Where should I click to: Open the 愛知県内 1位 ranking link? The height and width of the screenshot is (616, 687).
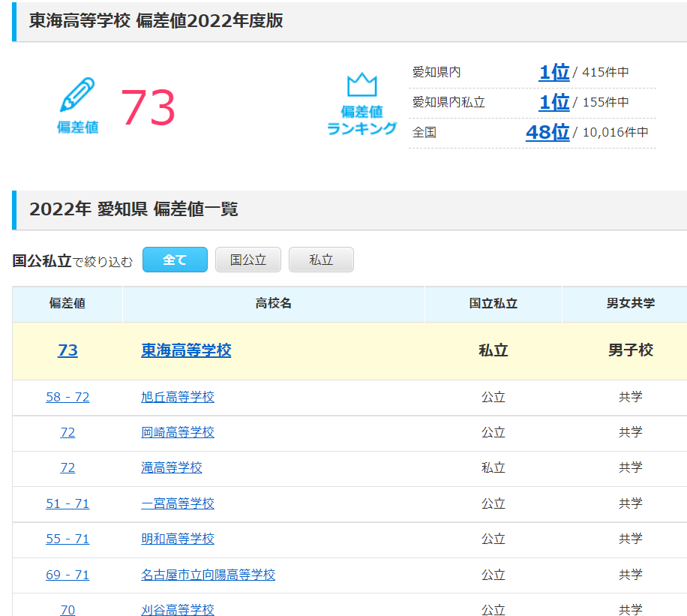click(x=554, y=72)
